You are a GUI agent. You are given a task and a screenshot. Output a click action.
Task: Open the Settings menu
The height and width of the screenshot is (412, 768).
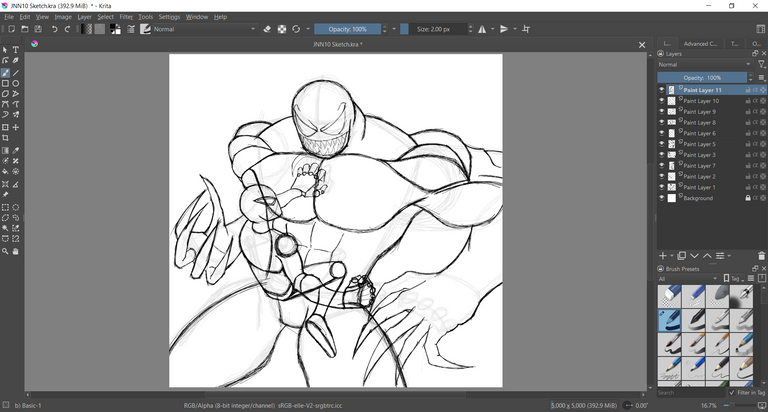point(169,17)
